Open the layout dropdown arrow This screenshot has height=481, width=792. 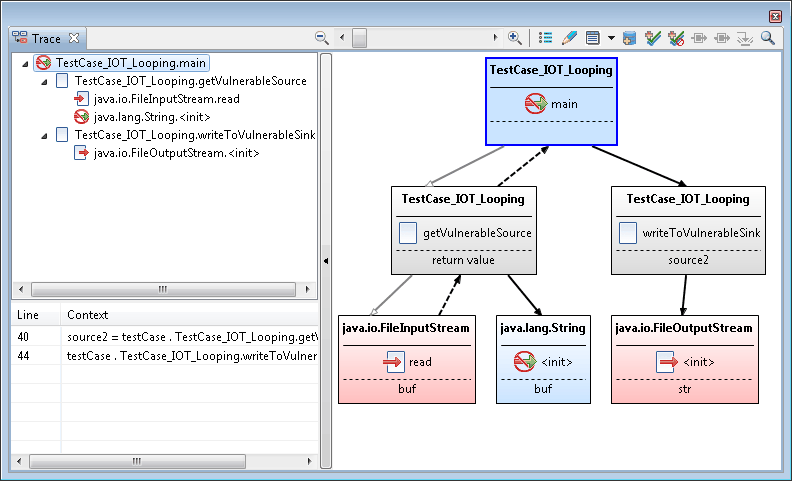(x=611, y=38)
